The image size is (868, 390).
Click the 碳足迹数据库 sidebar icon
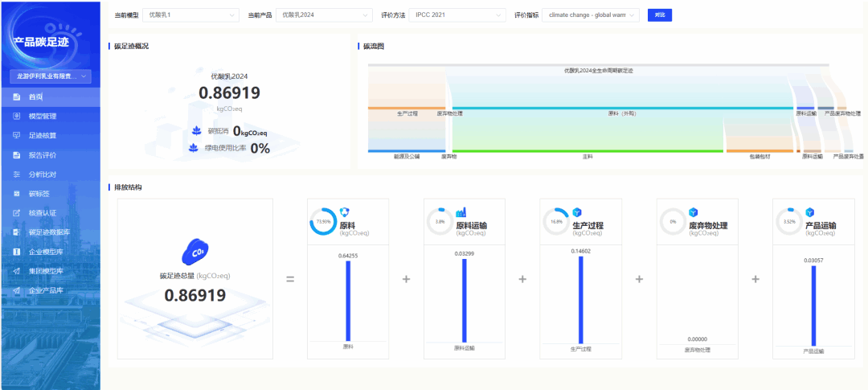click(x=17, y=232)
